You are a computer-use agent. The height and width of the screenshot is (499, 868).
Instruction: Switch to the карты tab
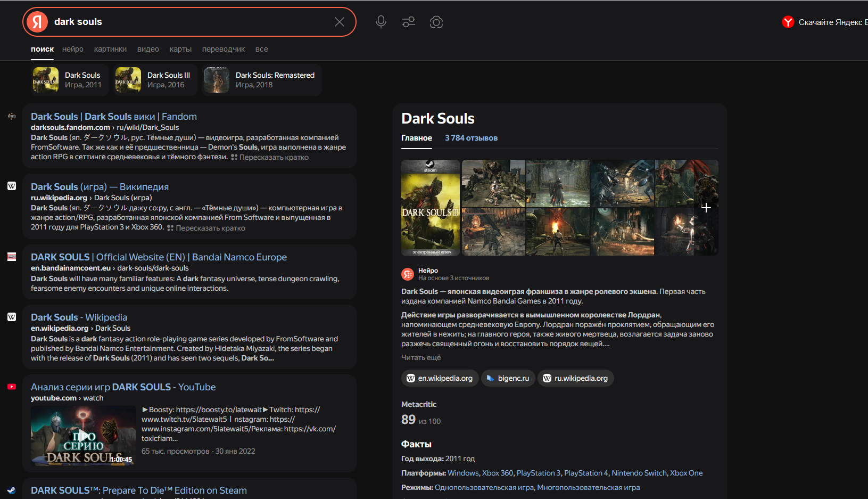[180, 49]
